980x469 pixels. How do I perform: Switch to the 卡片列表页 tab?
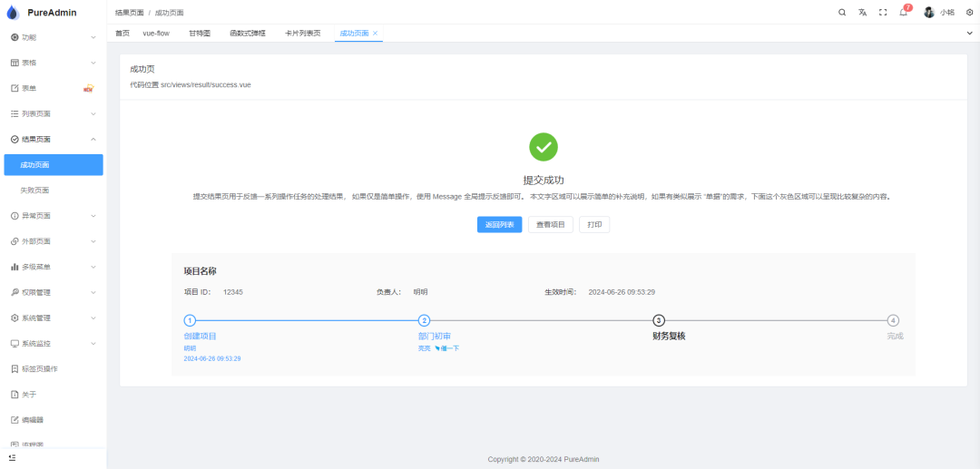302,33
